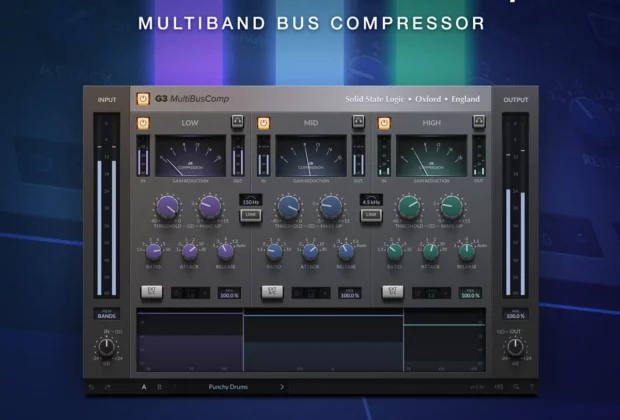Viewport: 620px width, 420px height.
Task: Click the MID band Threshold knob
Action: tap(289, 206)
